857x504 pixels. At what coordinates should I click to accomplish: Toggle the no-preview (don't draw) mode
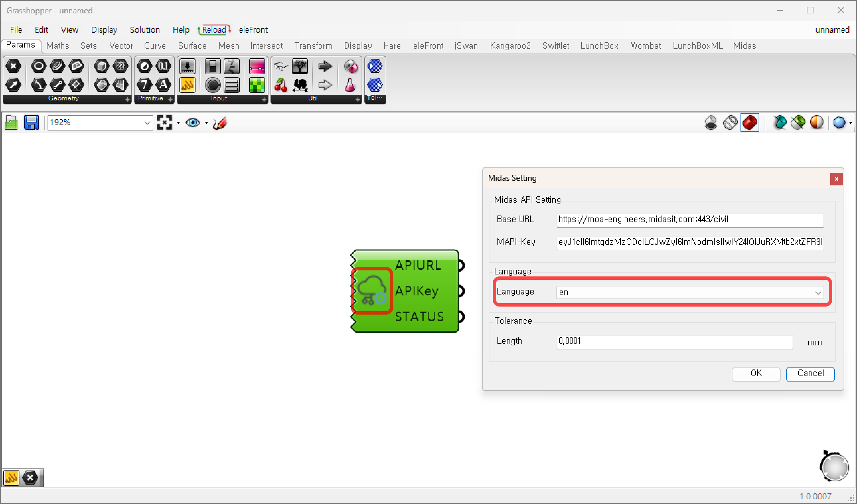point(711,122)
